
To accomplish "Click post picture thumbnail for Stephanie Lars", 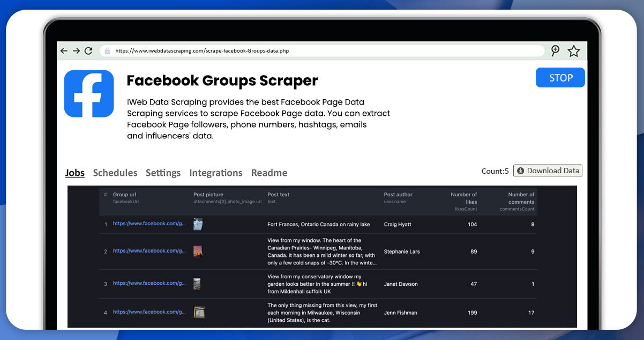I will [198, 251].
